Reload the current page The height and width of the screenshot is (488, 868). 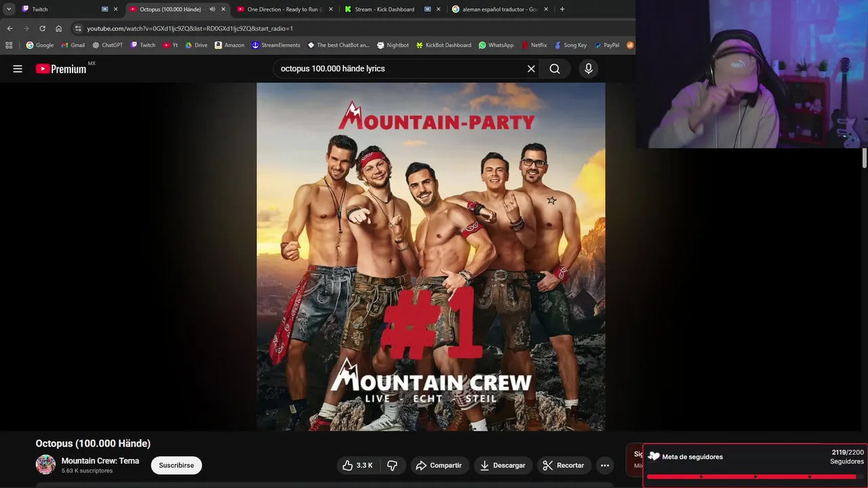pyautogui.click(x=42, y=28)
